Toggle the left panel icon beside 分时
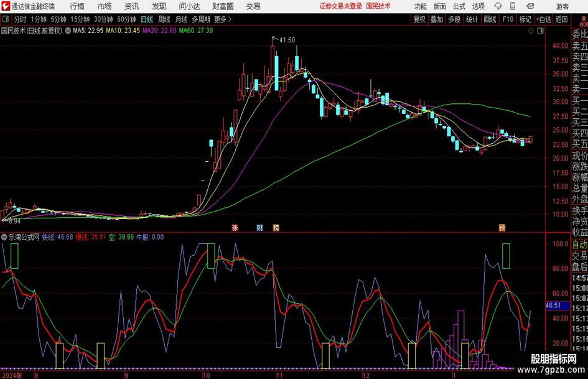The width and height of the screenshot is (588, 379). click(x=5, y=19)
